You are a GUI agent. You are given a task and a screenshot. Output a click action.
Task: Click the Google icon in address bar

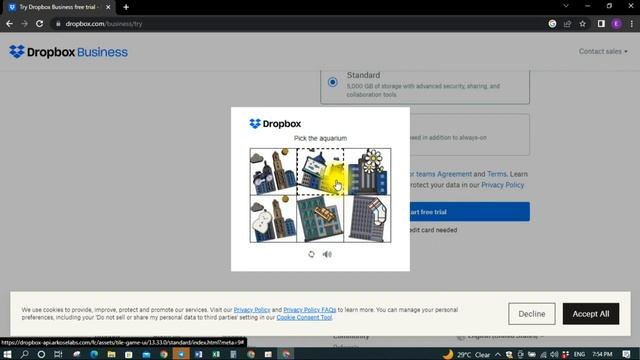(552, 24)
